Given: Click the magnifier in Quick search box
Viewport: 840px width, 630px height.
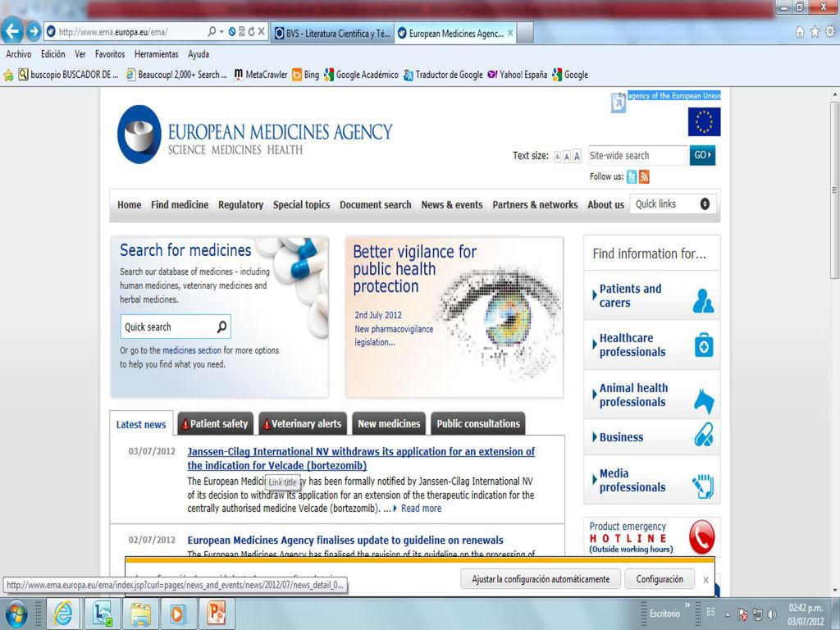Looking at the screenshot, I should [221, 326].
